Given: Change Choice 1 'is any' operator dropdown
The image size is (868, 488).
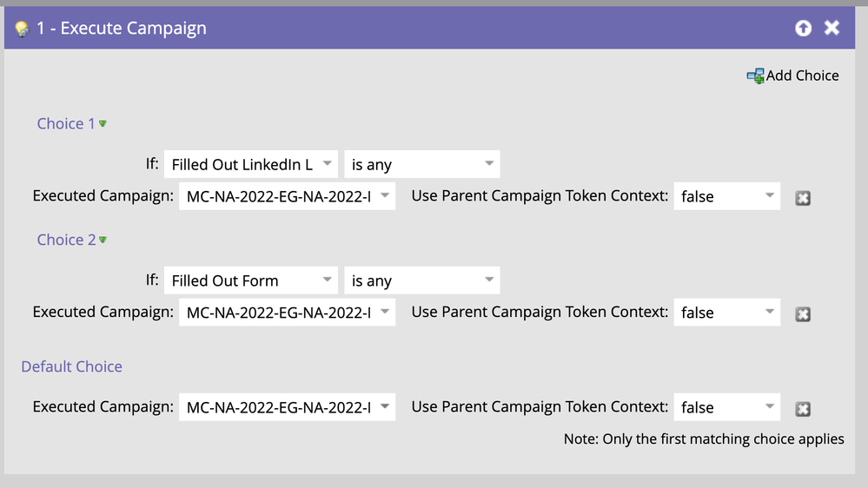Looking at the screenshot, I should (421, 164).
